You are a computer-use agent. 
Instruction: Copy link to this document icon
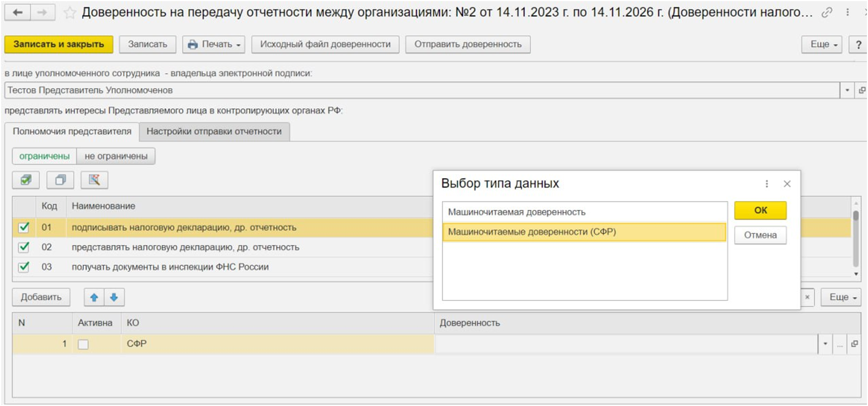pyautogui.click(x=826, y=12)
